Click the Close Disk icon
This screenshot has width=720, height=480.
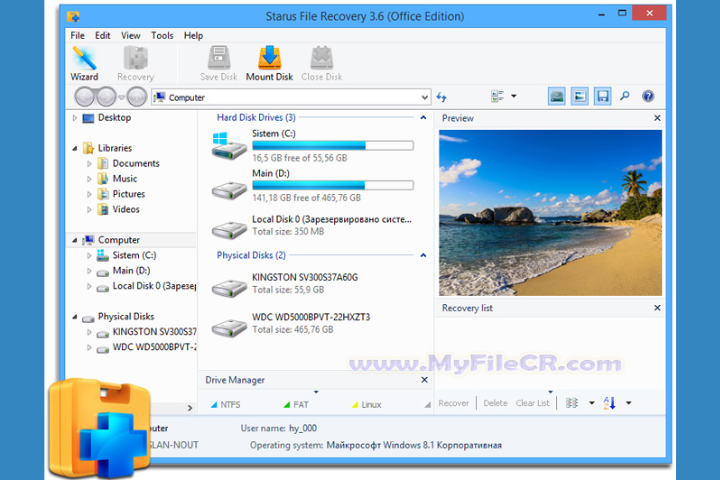pyautogui.click(x=321, y=64)
